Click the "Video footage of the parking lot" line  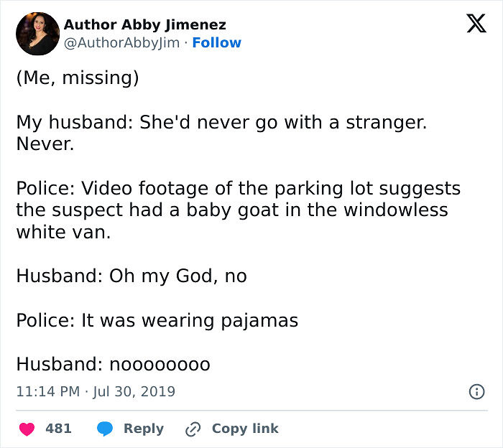coord(238,189)
